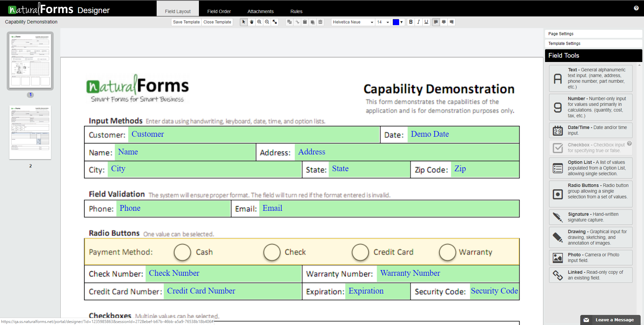This screenshot has width=644, height=325.
Task: Select the Photo field tool
Action: click(x=591, y=258)
